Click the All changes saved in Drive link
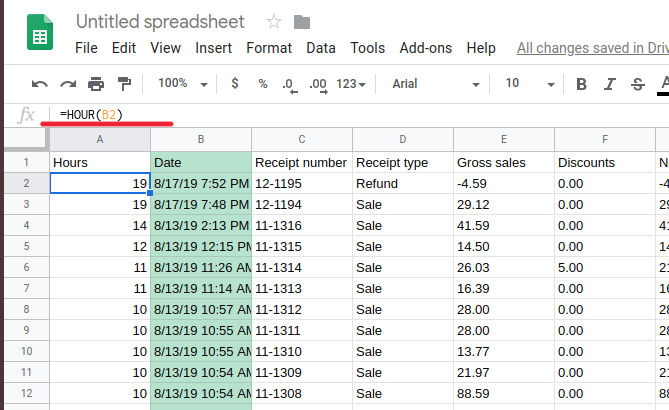The image size is (669, 410). [592, 48]
